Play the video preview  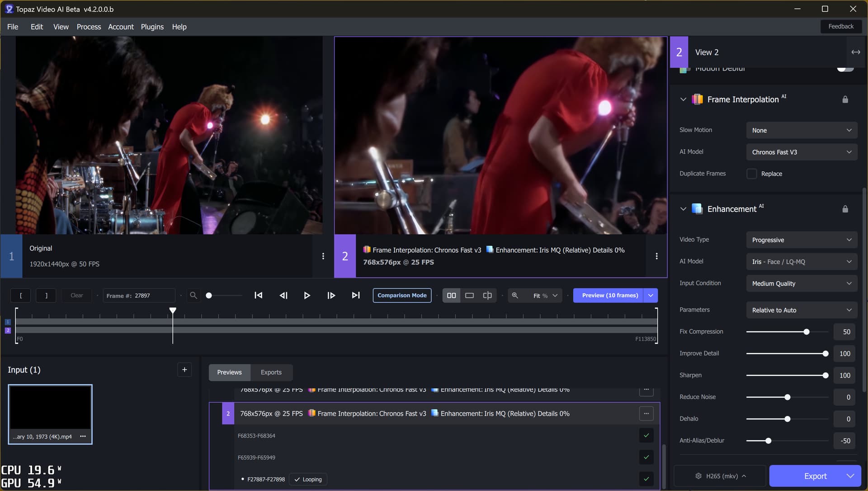point(307,295)
